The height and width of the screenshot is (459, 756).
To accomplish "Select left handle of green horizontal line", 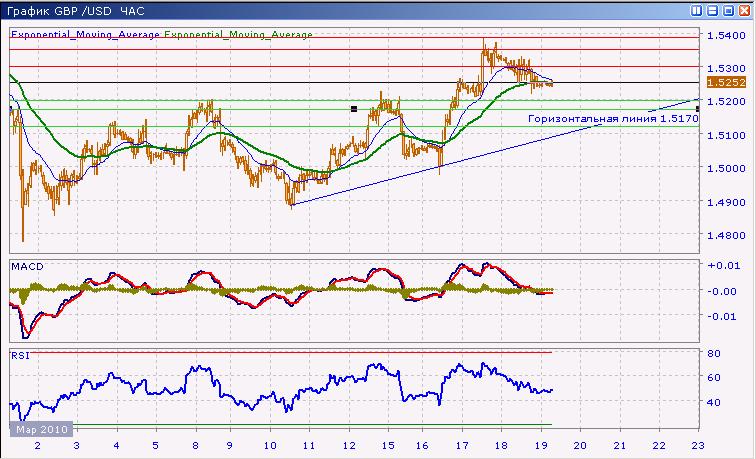I will (353, 108).
